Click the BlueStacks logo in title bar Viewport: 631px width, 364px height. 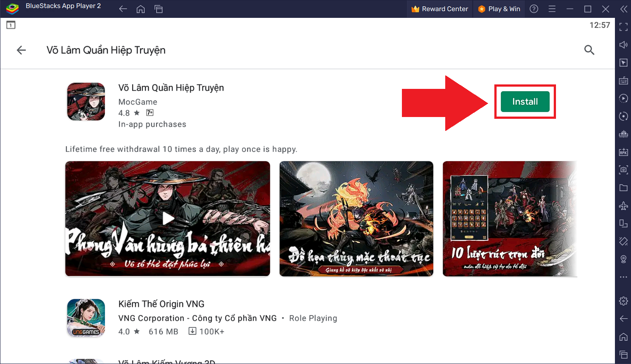click(12, 8)
